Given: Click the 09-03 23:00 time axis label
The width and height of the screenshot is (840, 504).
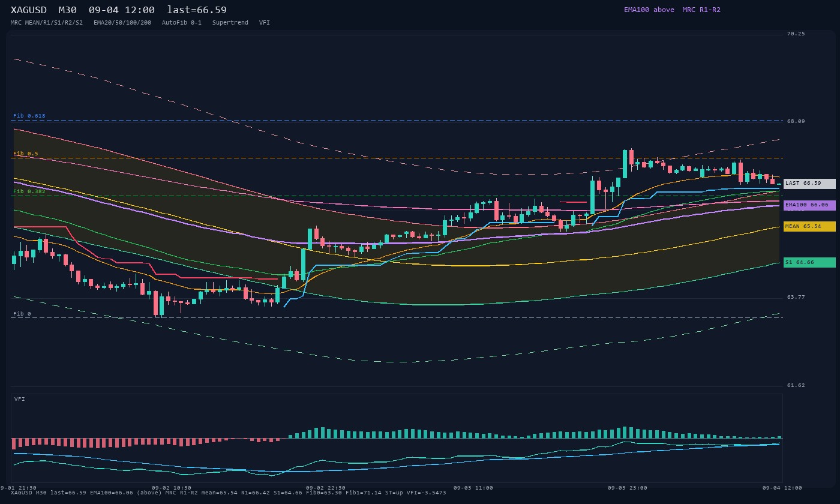Looking at the screenshot, I should (628, 488).
